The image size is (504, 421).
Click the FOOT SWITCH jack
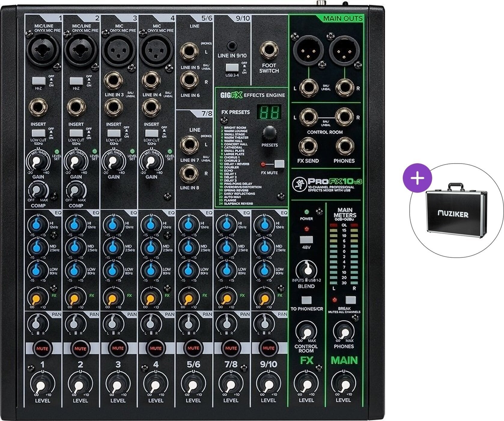(x=269, y=51)
